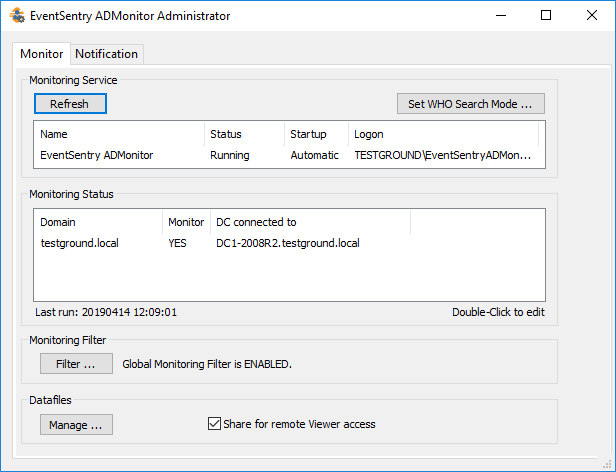Open the monitoring Filter settings
The image size is (616, 472).
[76, 364]
